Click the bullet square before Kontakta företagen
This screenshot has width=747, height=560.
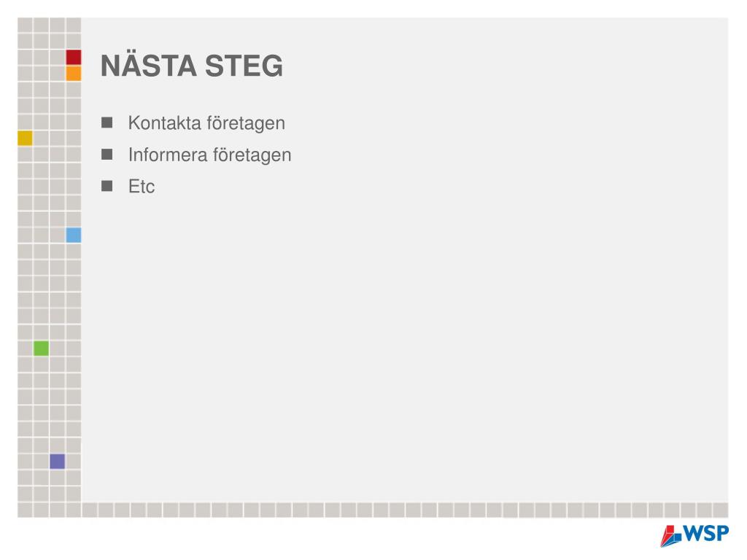click(107, 122)
